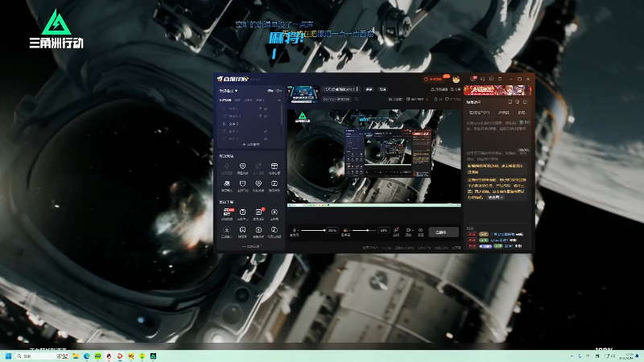Viewport: 644px width, 362px height.
Task: Open the dash menu beside scene tabs
Action: tap(279, 100)
